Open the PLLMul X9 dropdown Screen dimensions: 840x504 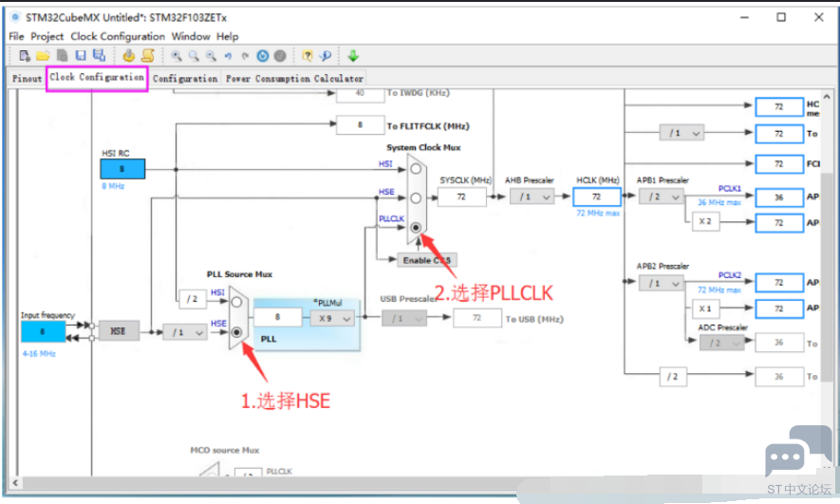coord(332,318)
